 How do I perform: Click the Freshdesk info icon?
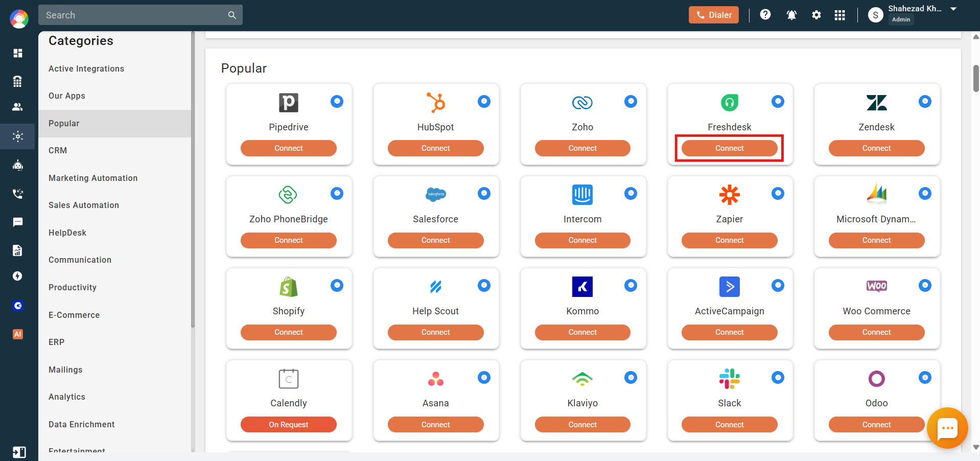(778, 101)
